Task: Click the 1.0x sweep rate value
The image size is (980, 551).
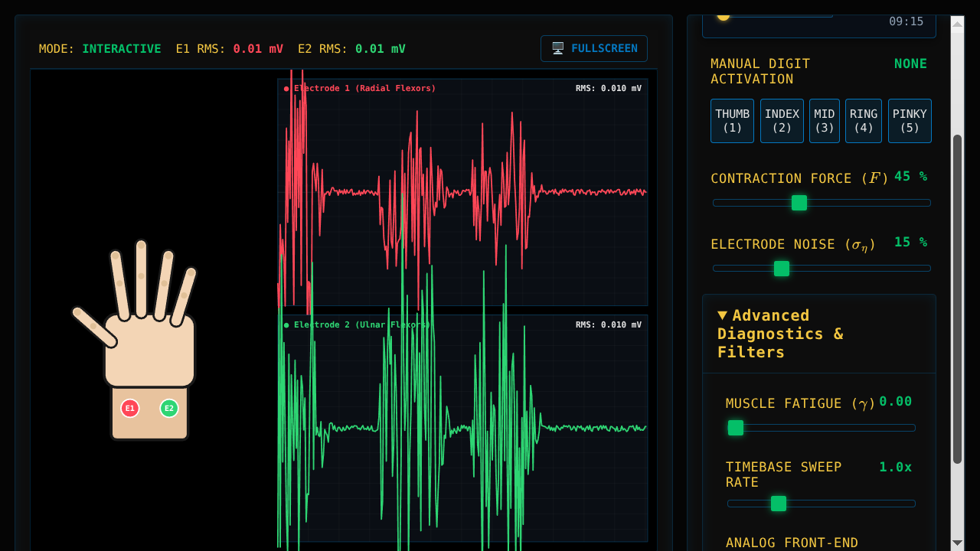Action: coord(896,468)
